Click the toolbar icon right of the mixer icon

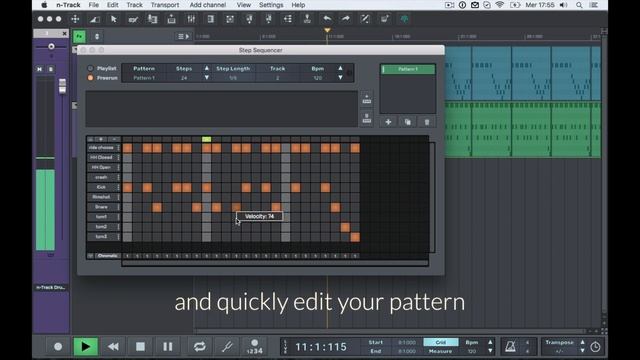(x=211, y=19)
